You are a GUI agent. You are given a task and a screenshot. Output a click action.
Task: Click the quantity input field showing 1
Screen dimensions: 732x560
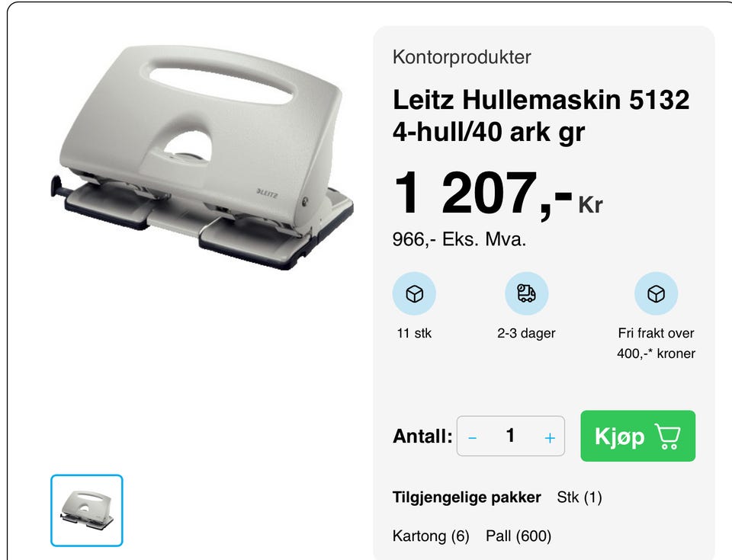(x=510, y=436)
